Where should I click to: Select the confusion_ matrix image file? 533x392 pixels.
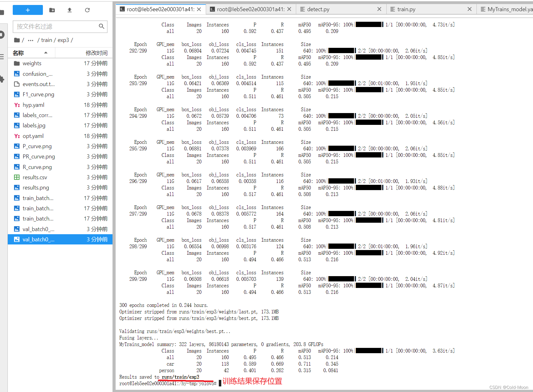(x=60, y=74)
